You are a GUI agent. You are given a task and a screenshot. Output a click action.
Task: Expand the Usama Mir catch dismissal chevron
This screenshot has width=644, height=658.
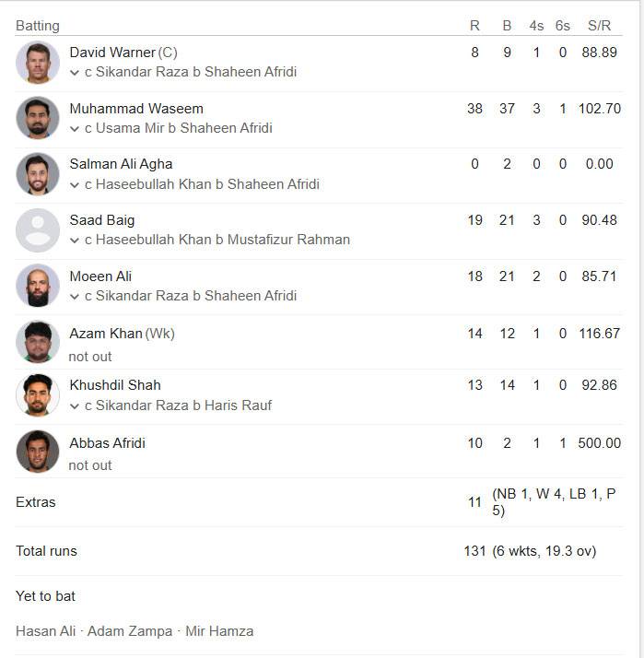75,129
